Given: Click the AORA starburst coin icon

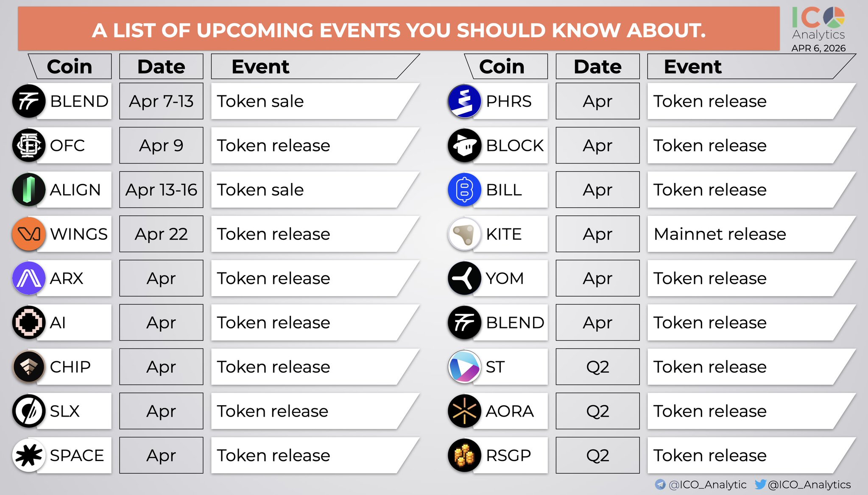Looking at the screenshot, I should click(464, 411).
